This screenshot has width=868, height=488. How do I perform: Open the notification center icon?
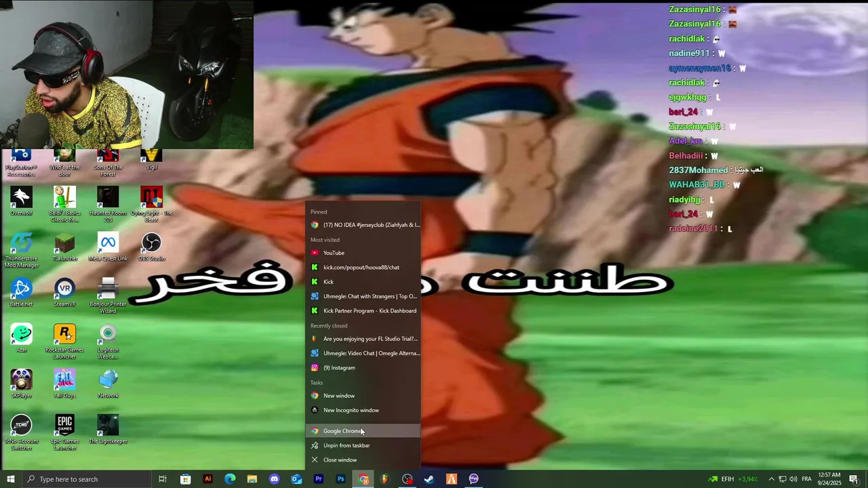tap(853, 479)
